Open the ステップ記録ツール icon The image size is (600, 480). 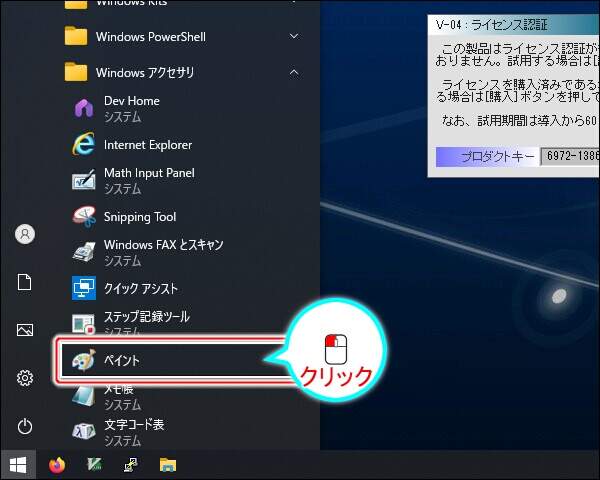(83, 324)
